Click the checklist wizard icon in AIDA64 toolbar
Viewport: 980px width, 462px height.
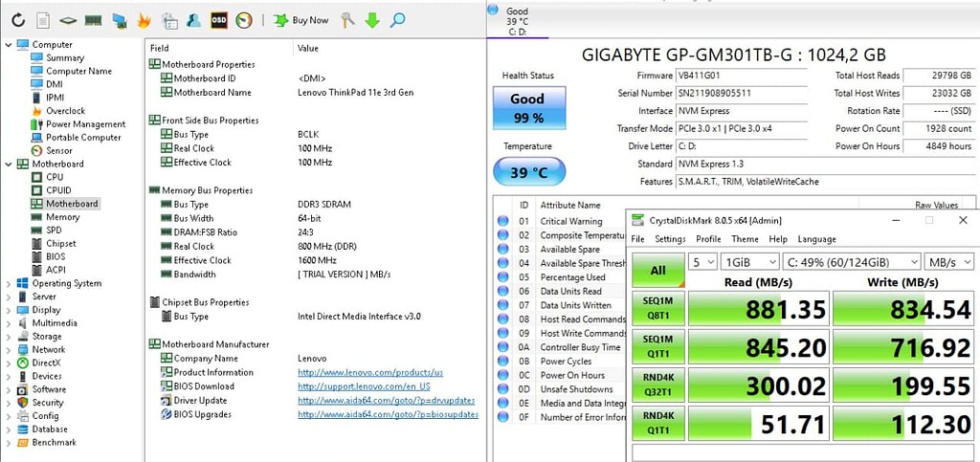pyautogui.click(x=168, y=21)
